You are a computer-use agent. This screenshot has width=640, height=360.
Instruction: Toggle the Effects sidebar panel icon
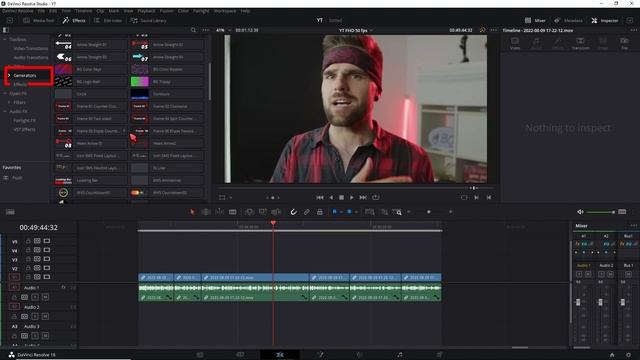6,30
